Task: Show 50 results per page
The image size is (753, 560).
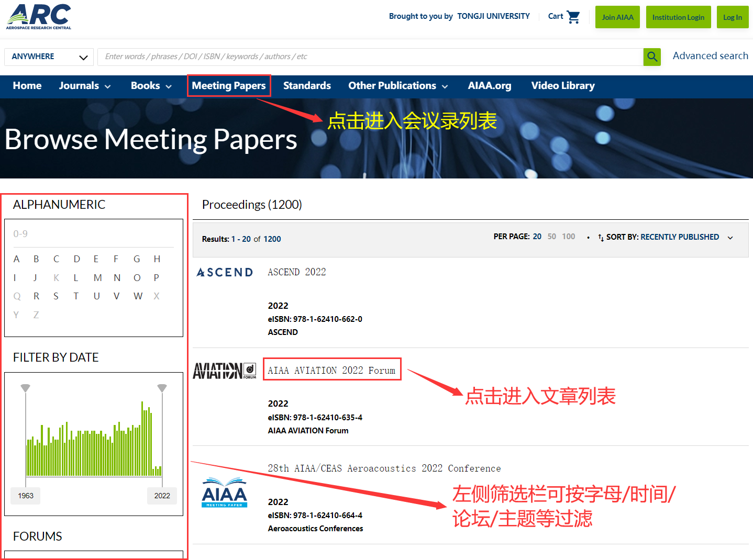Action: (551, 237)
